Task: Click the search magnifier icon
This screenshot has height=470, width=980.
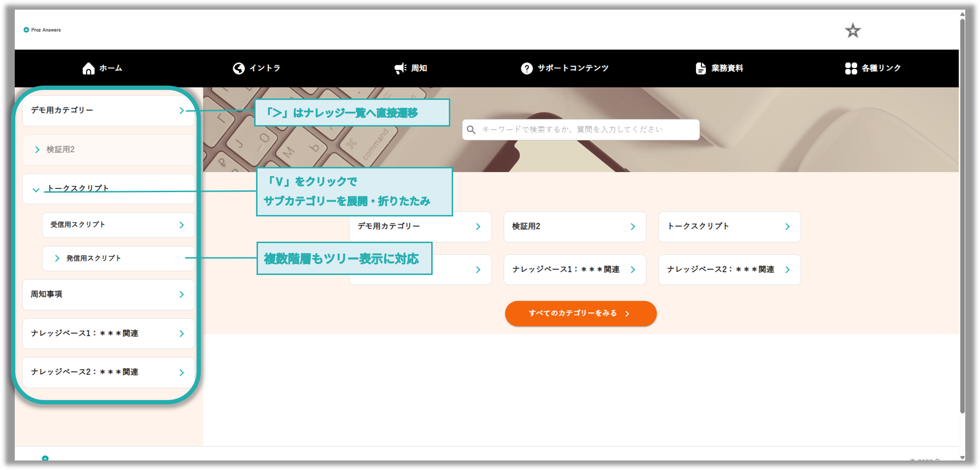Action: [x=471, y=129]
